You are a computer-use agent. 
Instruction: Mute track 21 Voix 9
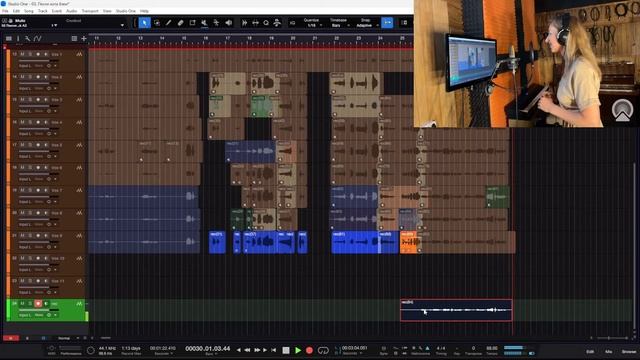pyautogui.click(x=22, y=236)
